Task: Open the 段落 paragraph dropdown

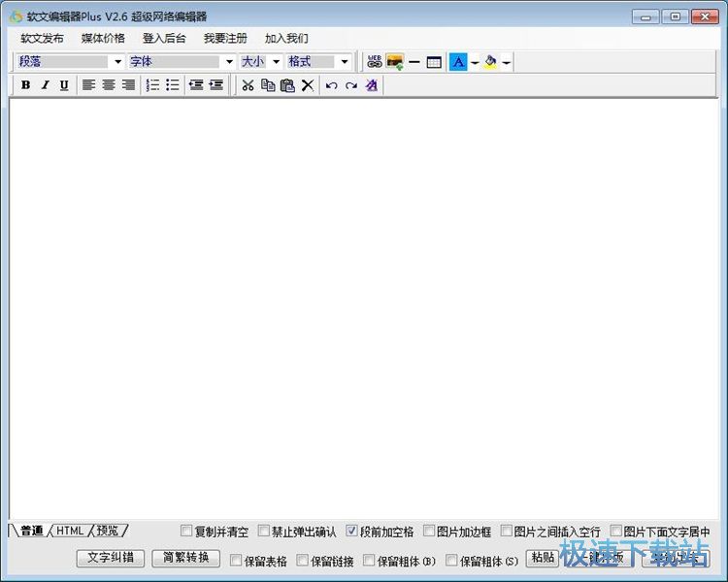Action: coord(118,62)
